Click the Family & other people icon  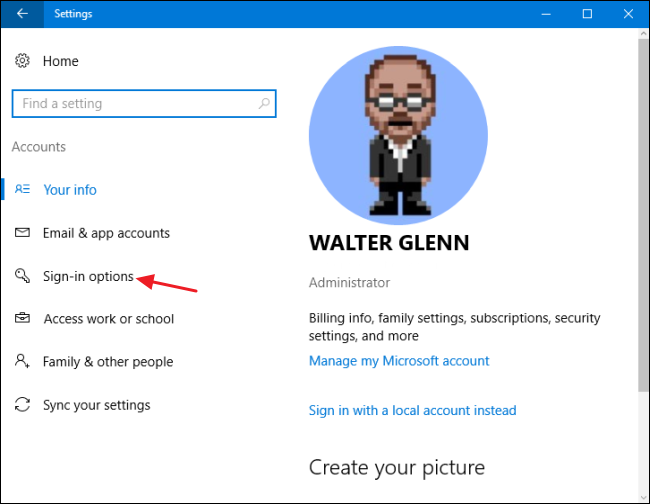tap(22, 362)
